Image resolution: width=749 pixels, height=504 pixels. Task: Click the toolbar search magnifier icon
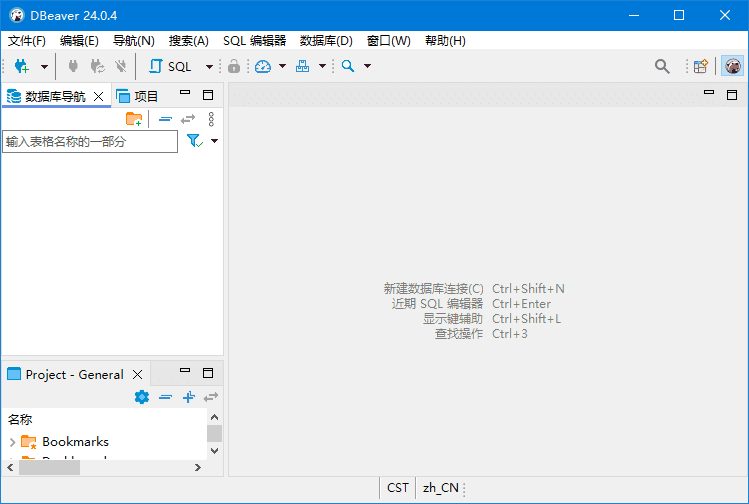click(x=662, y=66)
